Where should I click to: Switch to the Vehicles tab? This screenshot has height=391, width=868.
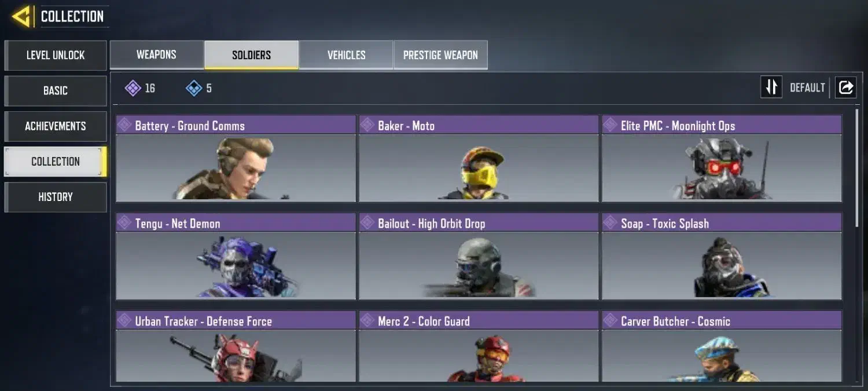pyautogui.click(x=346, y=55)
